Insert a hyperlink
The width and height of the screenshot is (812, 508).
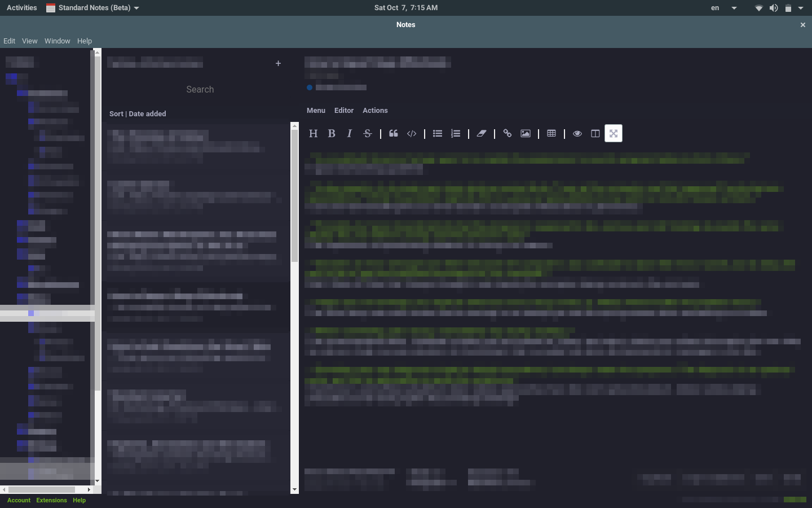(507, 134)
